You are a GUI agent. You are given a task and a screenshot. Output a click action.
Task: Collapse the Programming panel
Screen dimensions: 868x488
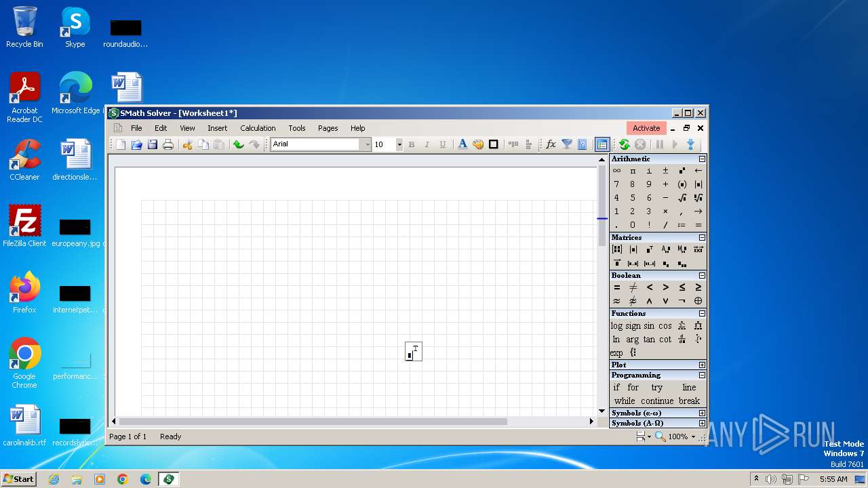click(702, 375)
